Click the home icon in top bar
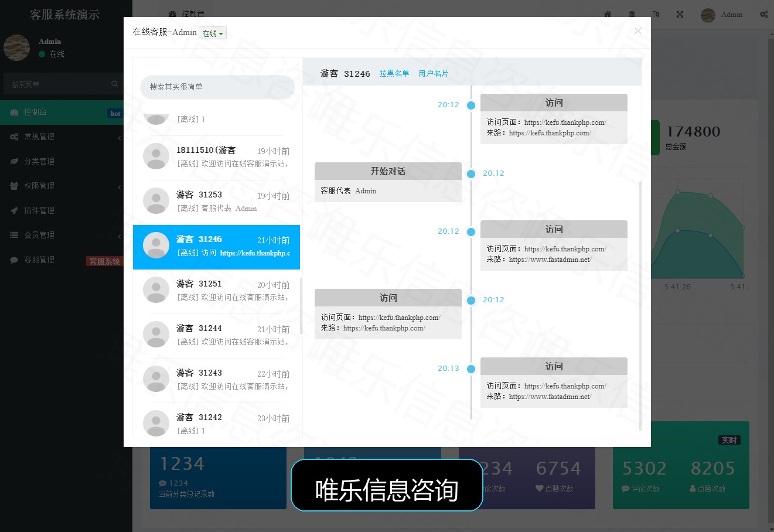Screen dimensions: 774x532 (x=608, y=15)
